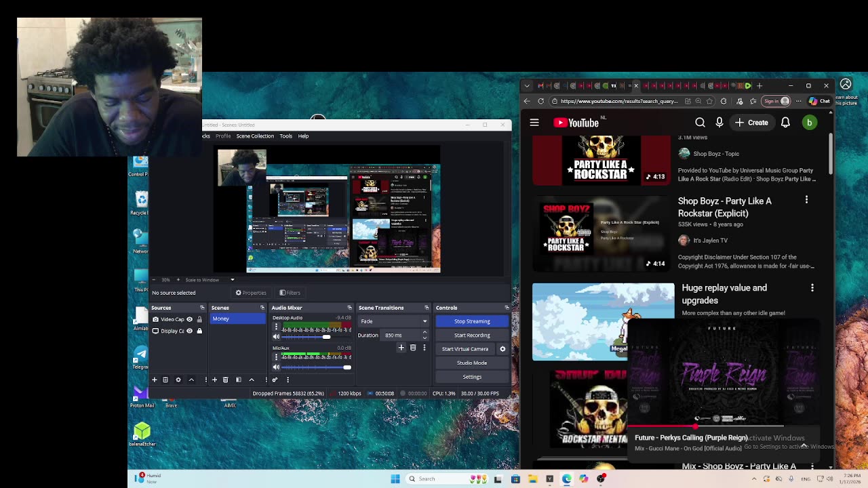
Task: Toggle visibility of Display Capture source
Action: click(x=190, y=331)
